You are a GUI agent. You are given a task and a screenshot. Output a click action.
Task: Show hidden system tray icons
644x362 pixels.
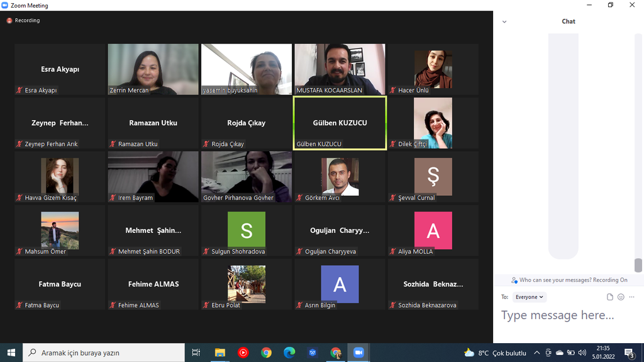pyautogui.click(x=536, y=353)
